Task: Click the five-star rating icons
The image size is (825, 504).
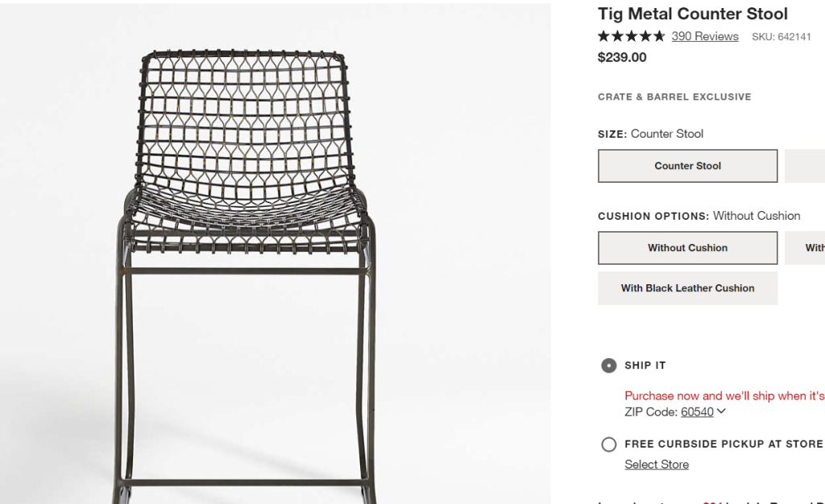Action: pos(631,36)
